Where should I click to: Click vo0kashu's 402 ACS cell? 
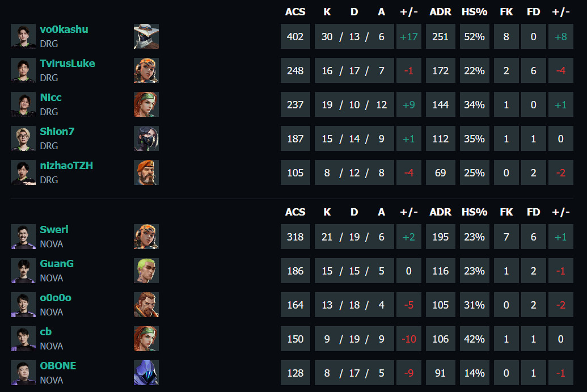295,37
